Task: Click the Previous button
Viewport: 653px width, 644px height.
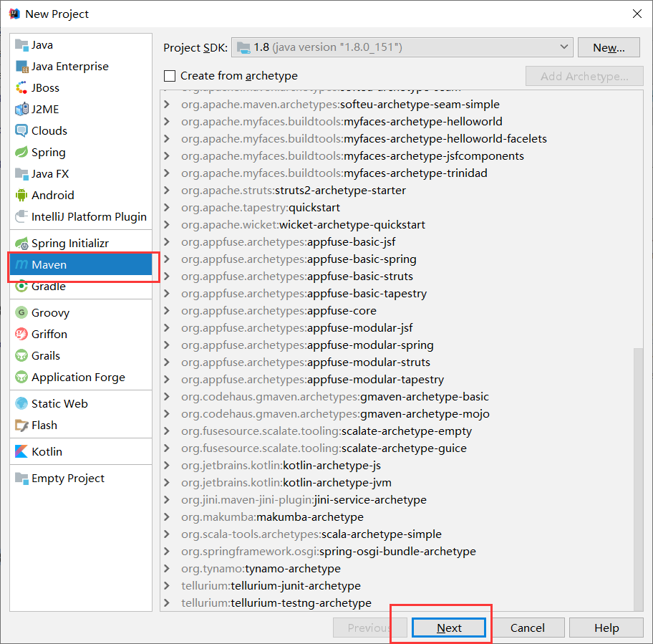Action: point(369,628)
